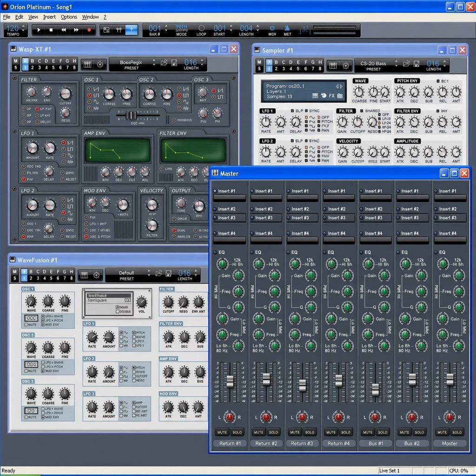Viewport: 476px width, 476px height.
Task: Select pattern B in Wasp-XT
Action: pos(32,61)
